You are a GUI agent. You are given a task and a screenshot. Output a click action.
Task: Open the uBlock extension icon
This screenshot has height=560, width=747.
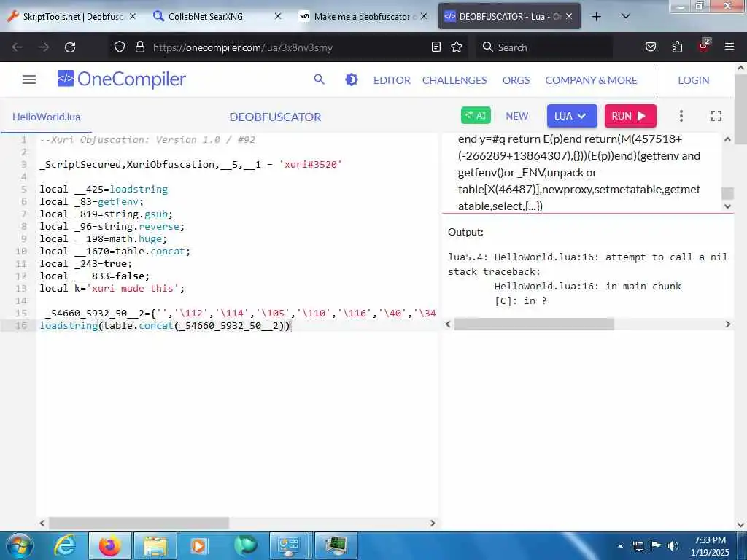tap(704, 46)
